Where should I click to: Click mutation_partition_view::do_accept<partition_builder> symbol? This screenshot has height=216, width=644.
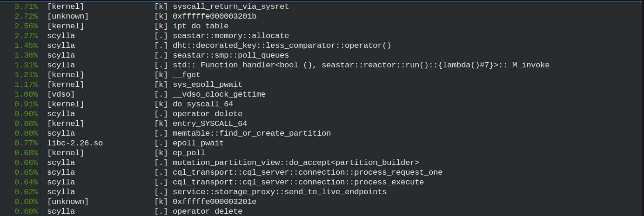click(x=296, y=163)
